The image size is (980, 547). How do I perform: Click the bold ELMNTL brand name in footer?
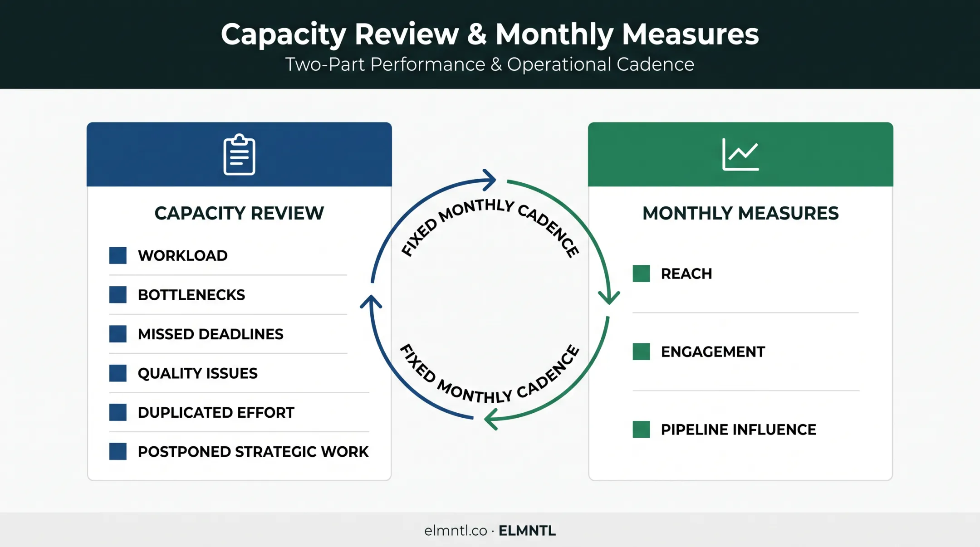coord(527,531)
